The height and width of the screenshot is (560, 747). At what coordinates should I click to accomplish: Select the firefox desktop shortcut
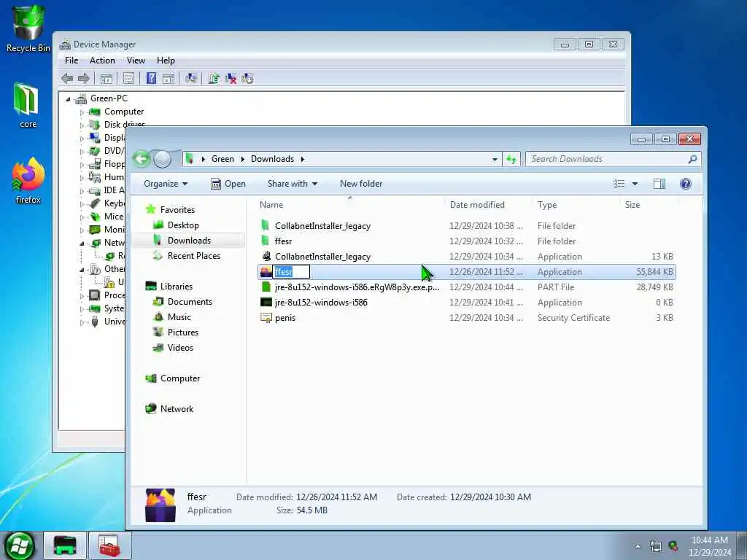click(x=28, y=181)
